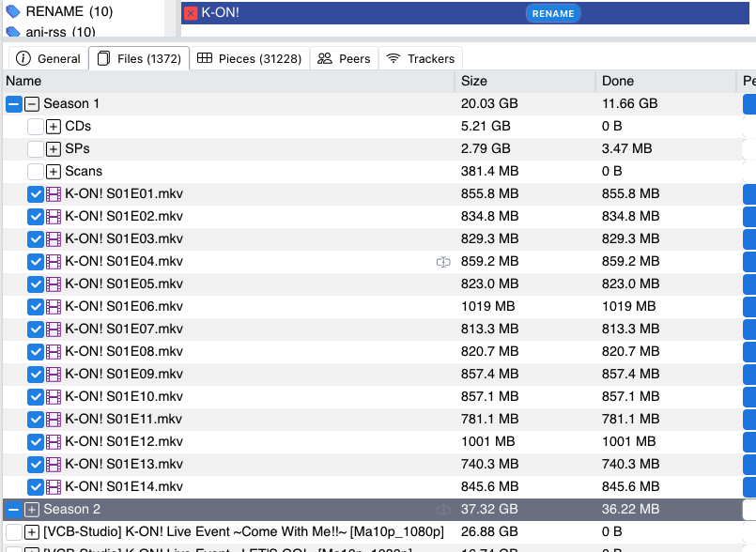This screenshot has width=756, height=552.
Task: Click the RENAME tag icon in sidebar
Action: coord(13,11)
